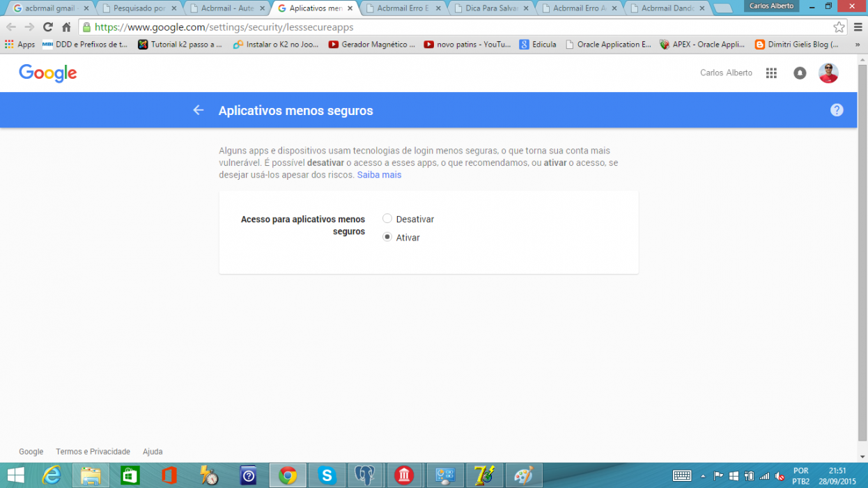Image resolution: width=868 pixels, height=488 pixels.
Task: Click the Google logo
Action: click(x=48, y=73)
